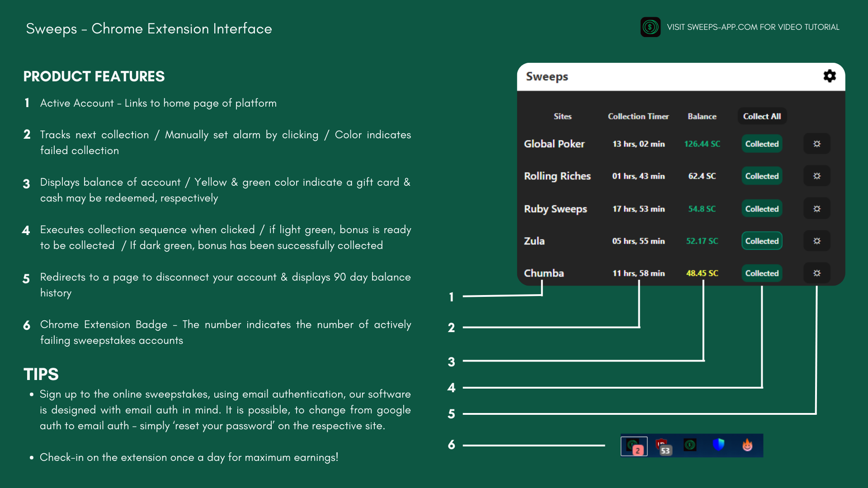The image size is (868, 488).
Task: Open Global Poker site link
Action: point(554,144)
